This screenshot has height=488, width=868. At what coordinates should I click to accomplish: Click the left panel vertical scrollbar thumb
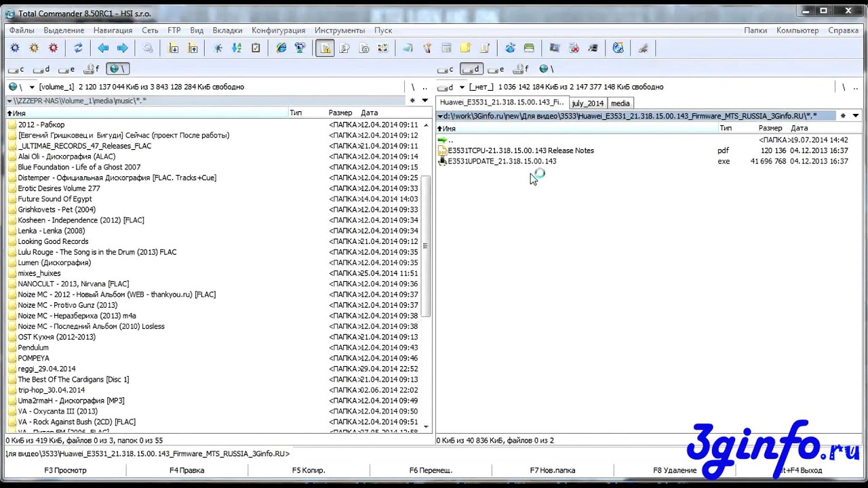[x=426, y=245]
